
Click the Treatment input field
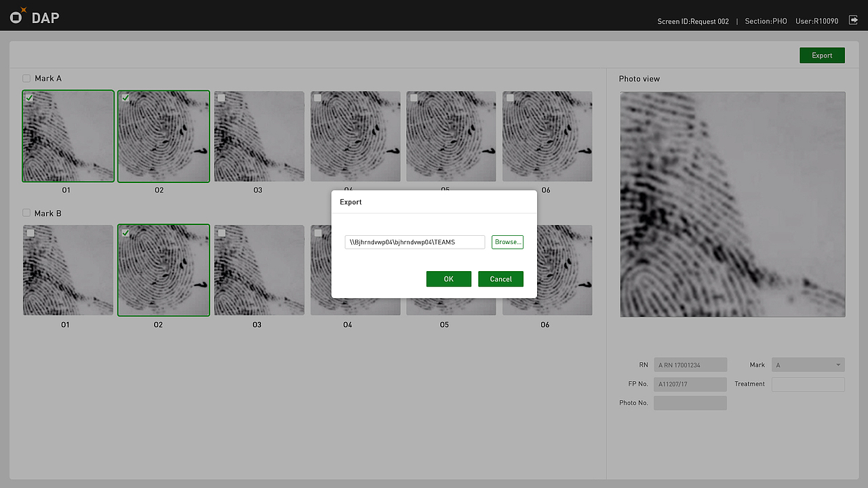[808, 384]
